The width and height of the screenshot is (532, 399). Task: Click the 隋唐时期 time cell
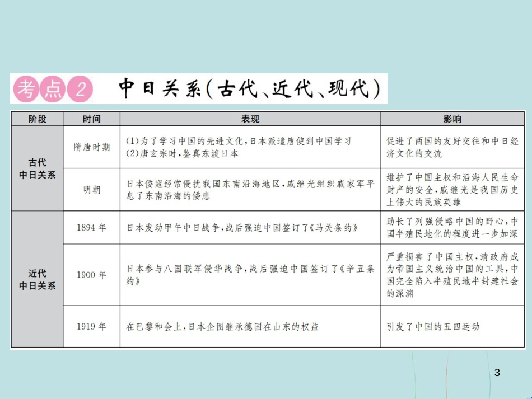92,147
